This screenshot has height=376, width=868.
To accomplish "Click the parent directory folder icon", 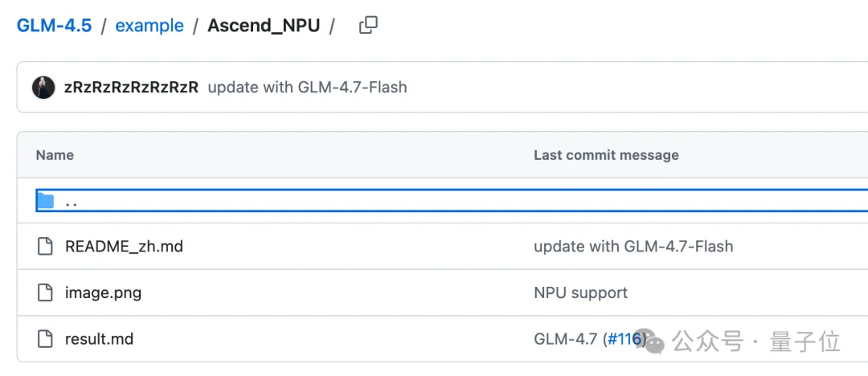I will (45, 201).
